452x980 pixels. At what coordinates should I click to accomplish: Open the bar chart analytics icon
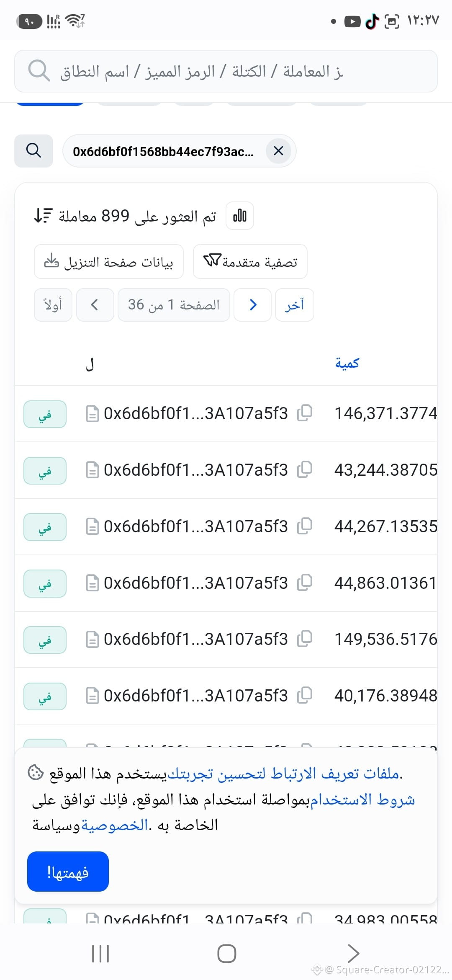240,216
